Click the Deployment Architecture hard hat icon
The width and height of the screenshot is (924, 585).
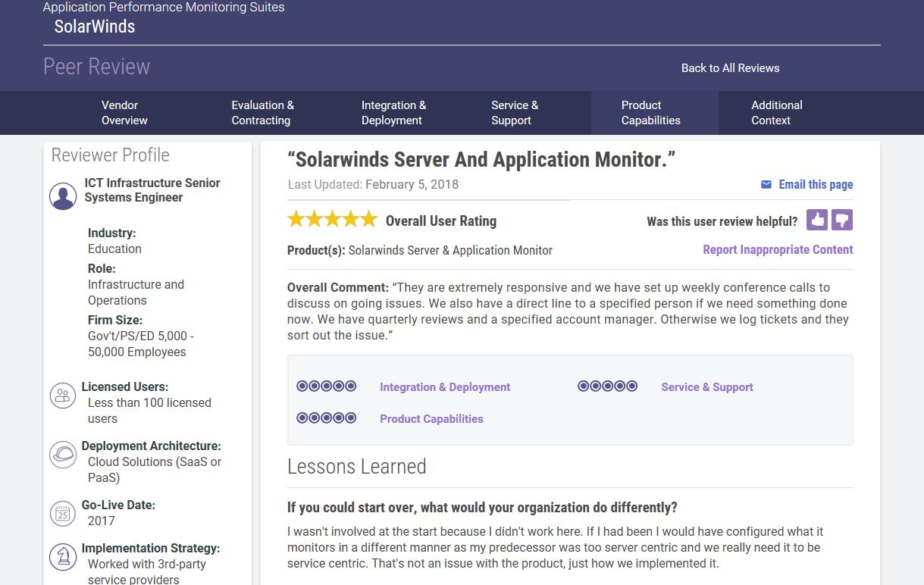[x=63, y=455]
